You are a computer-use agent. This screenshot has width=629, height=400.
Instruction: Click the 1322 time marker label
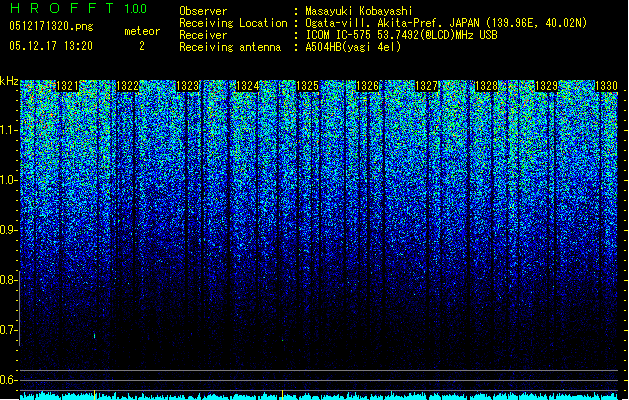click(127, 86)
